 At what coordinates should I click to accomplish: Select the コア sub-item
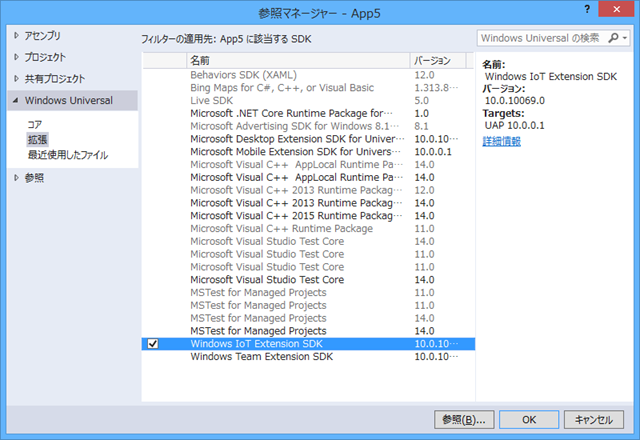tap(34, 123)
